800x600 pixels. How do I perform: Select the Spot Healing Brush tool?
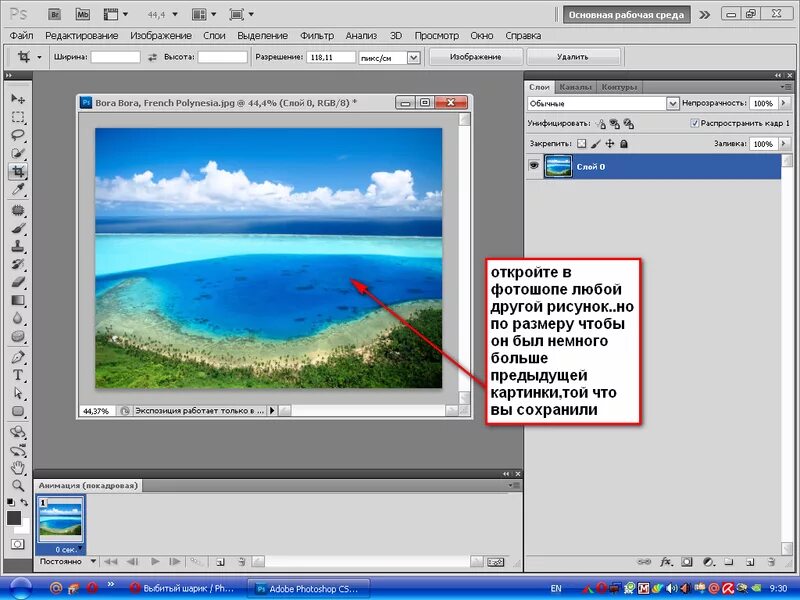click(x=18, y=210)
